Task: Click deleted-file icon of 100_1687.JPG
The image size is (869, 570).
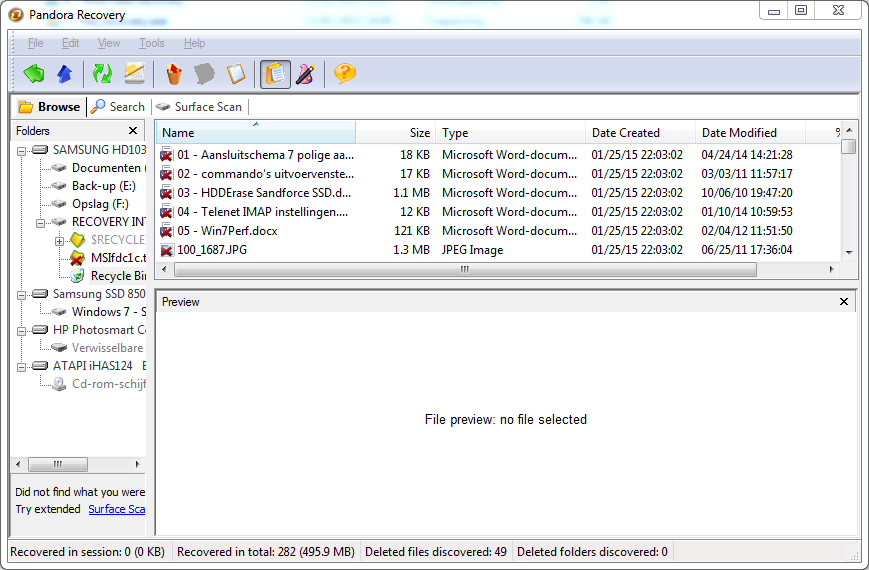Action: (x=166, y=250)
